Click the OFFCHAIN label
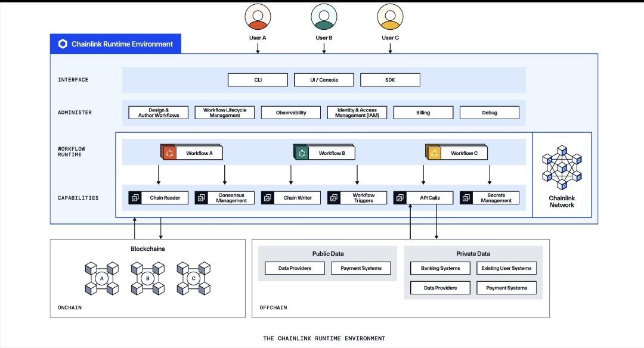The height and width of the screenshot is (348, 644). [273, 308]
